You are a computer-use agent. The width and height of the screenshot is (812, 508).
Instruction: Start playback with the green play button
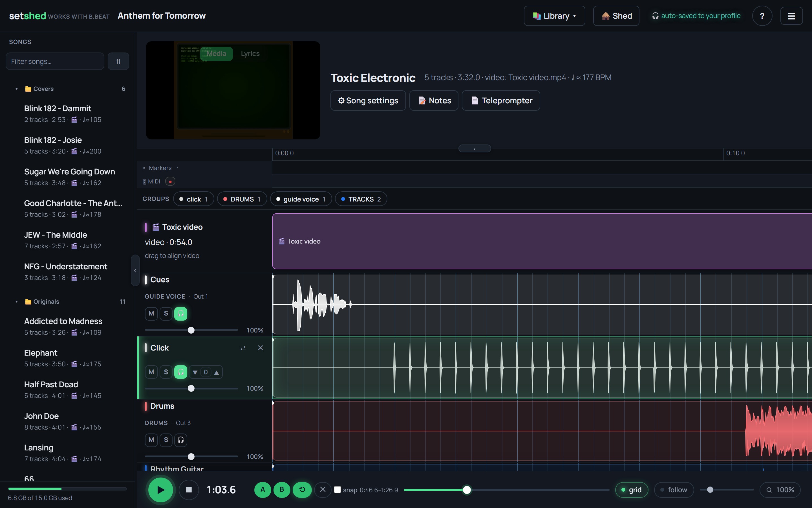coord(161,490)
